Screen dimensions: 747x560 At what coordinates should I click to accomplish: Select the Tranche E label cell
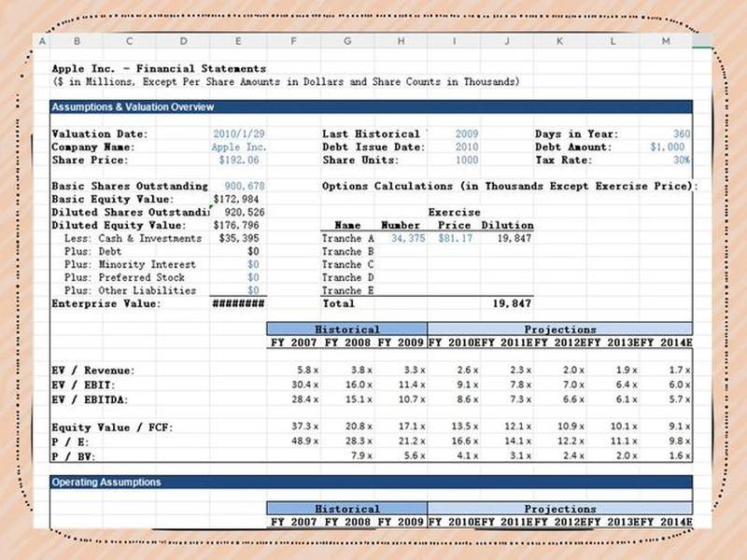347,290
